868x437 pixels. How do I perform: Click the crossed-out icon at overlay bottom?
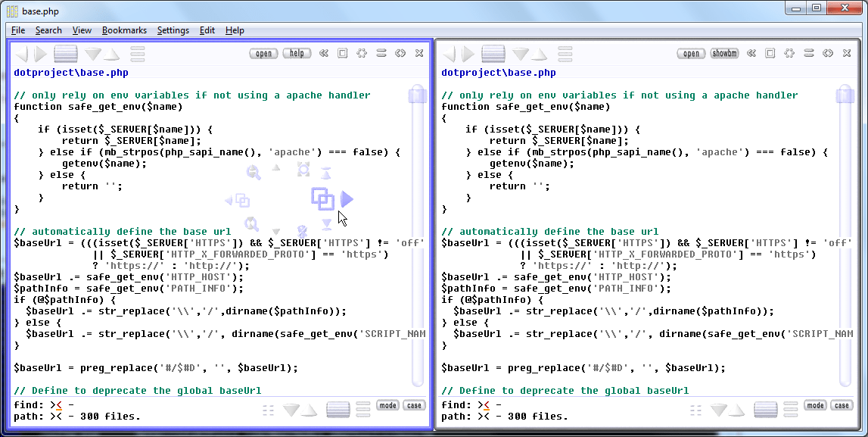tap(302, 231)
